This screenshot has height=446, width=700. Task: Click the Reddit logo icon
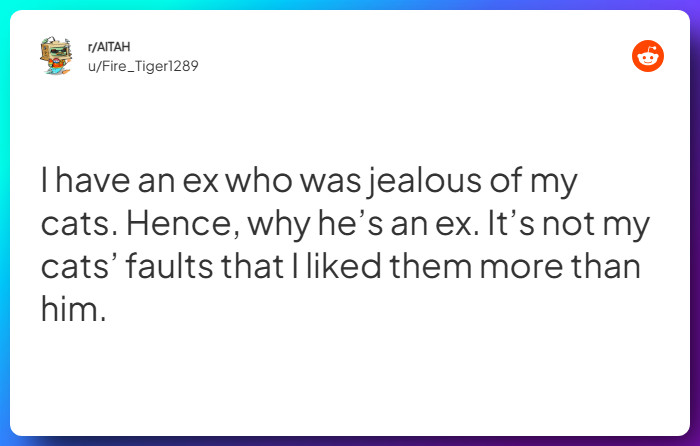coord(648,57)
